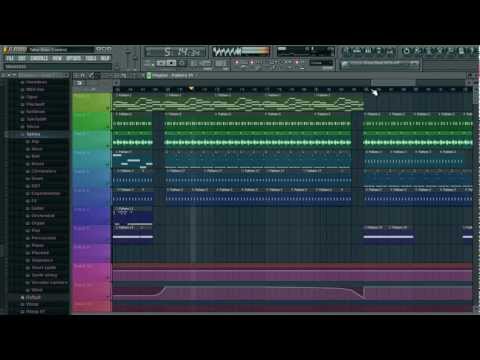This screenshot has height=360, width=480.
Task: Click the oscilloscope waveform display
Action: [227, 52]
